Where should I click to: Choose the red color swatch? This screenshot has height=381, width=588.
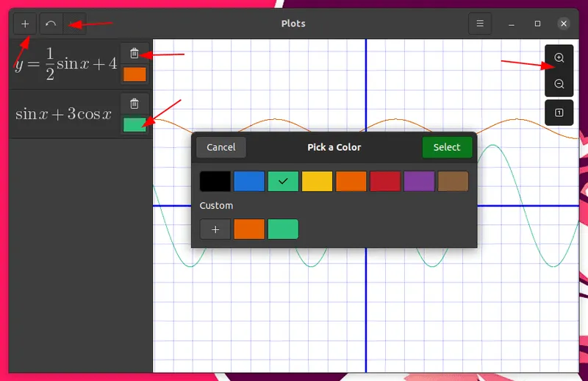coord(384,181)
